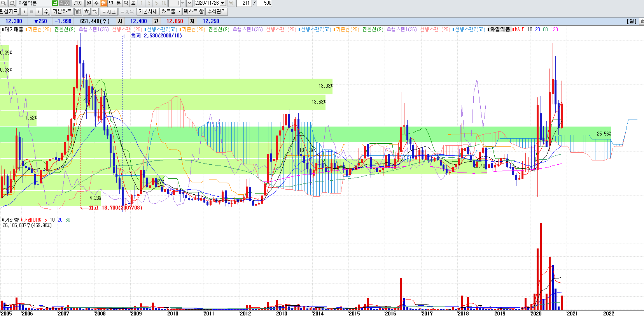This screenshot has height=317, width=644.
Task: Open the chevron dropdown before the date
Action: [189, 3]
